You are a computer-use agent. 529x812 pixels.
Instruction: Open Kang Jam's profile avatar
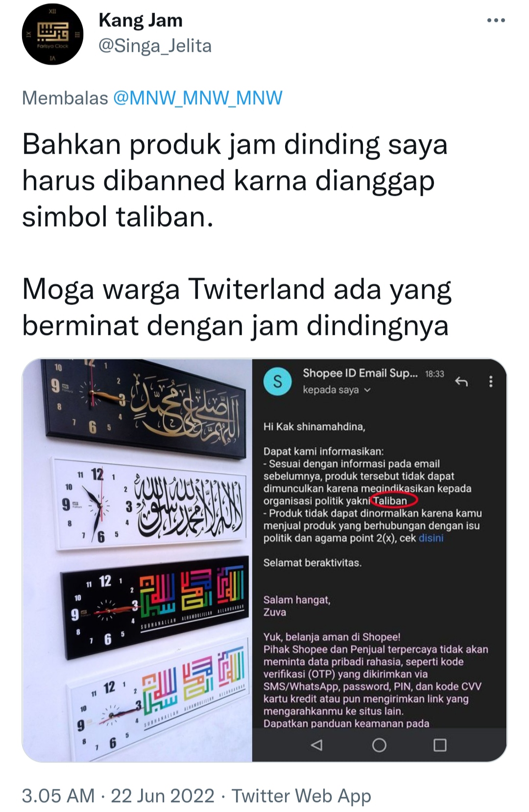pos(52,34)
